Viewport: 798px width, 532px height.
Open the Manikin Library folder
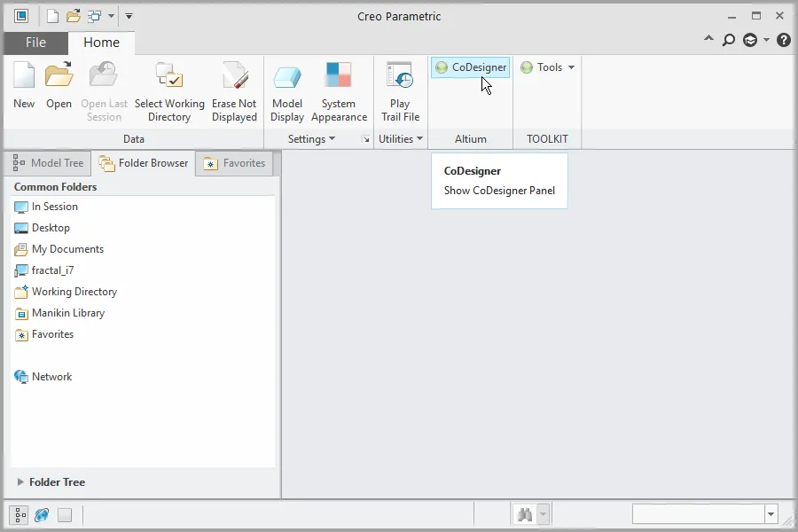point(59,313)
